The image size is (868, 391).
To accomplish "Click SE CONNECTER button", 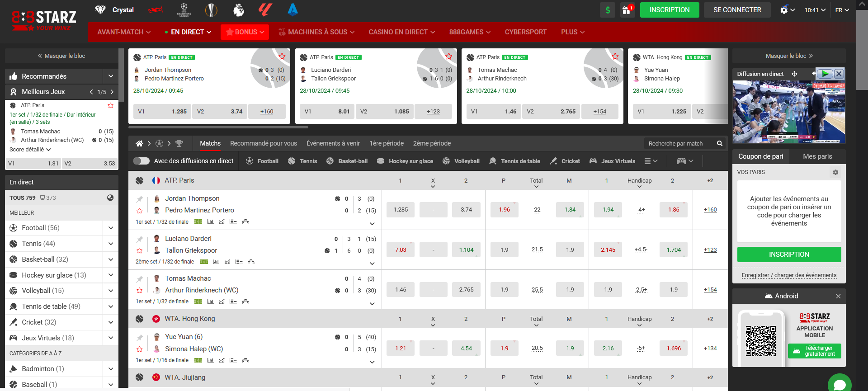I will click(737, 10).
